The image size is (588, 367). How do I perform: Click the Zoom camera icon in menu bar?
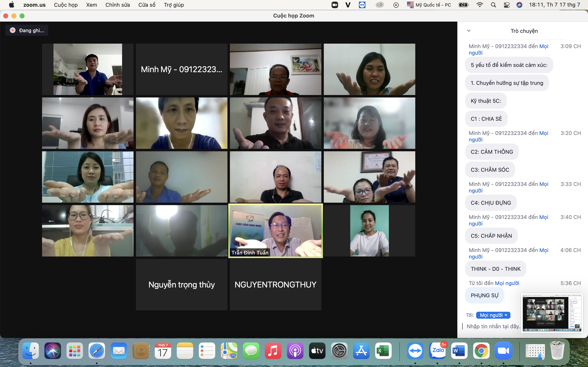tap(335, 5)
